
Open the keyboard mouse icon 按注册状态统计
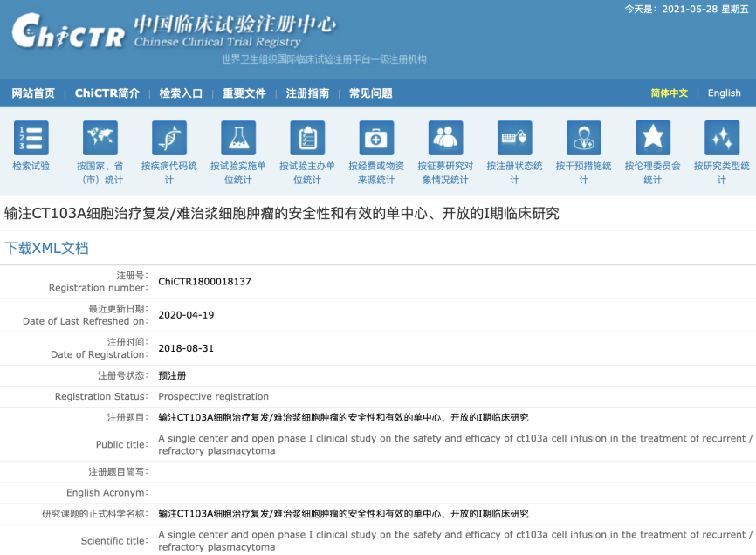click(x=514, y=138)
